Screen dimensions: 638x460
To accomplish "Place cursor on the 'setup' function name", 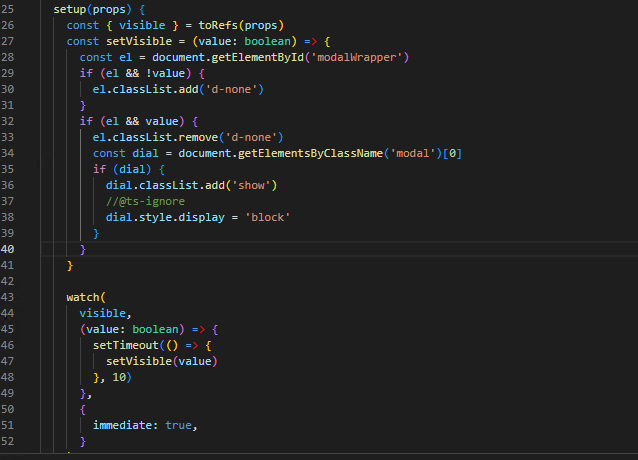I will coord(70,9).
